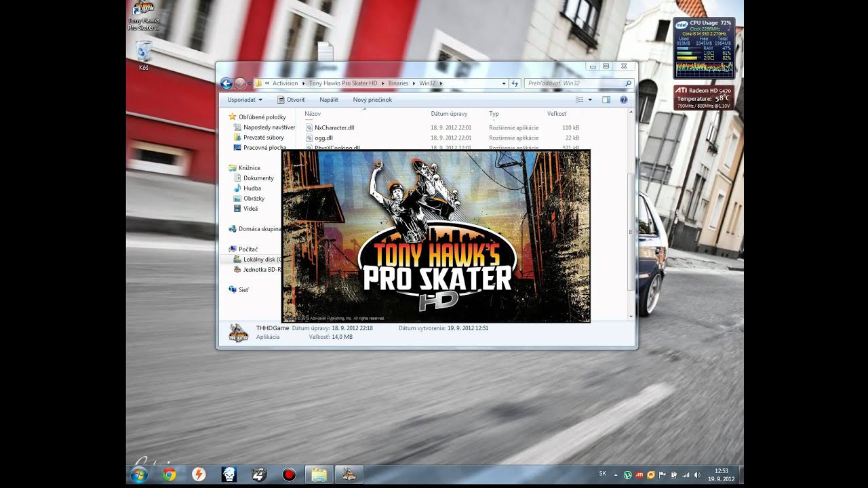Launch Google Chrome from the taskbar
Image resolution: width=868 pixels, height=488 pixels.
point(170,474)
